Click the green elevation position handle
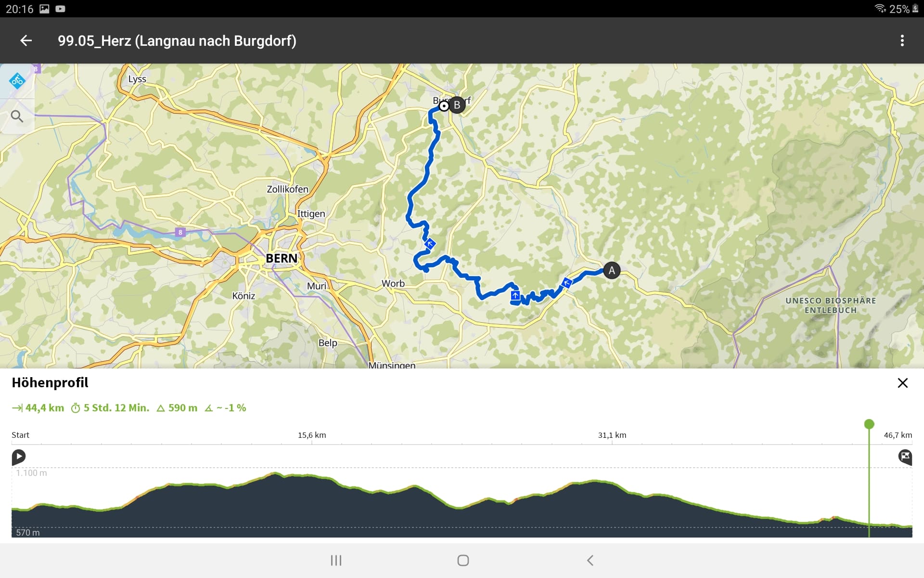 [x=869, y=424]
